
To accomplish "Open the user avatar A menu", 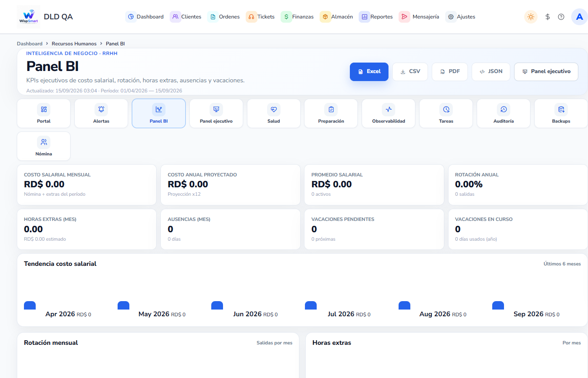I will [x=580, y=17].
